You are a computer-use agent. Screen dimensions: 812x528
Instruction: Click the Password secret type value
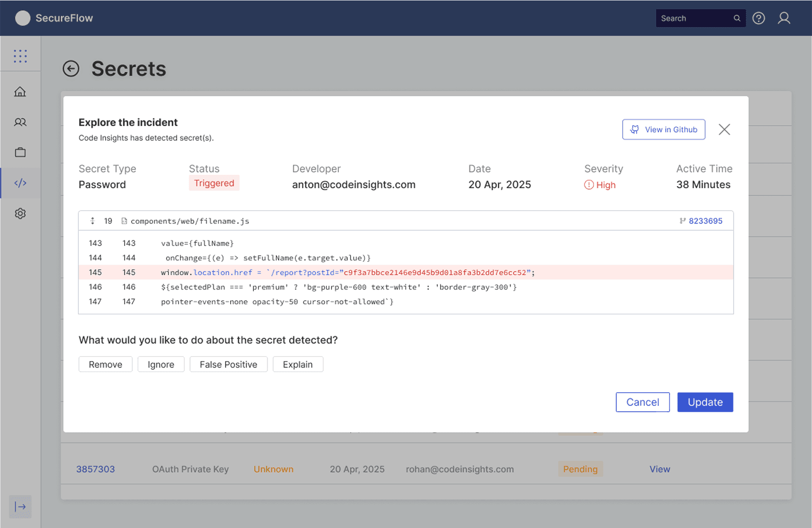point(102,185)
